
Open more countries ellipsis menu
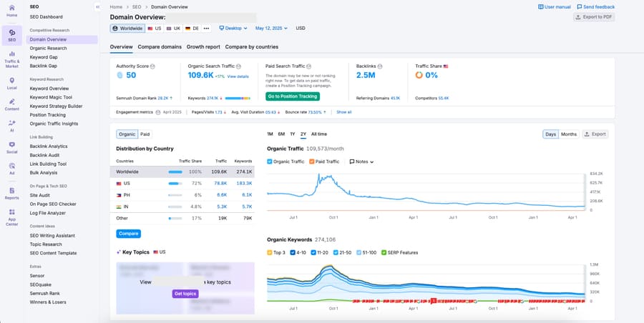pyautogui.click(x=206, y=29)
